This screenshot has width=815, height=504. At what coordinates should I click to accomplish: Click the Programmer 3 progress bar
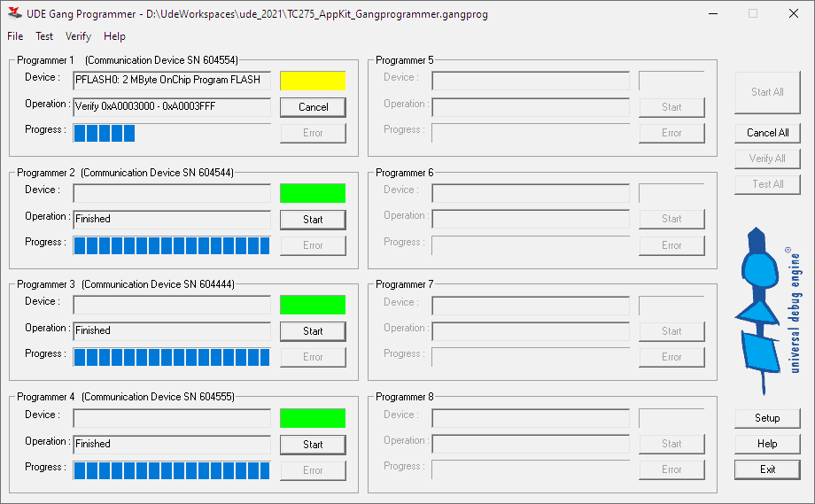tap(172, 357)
